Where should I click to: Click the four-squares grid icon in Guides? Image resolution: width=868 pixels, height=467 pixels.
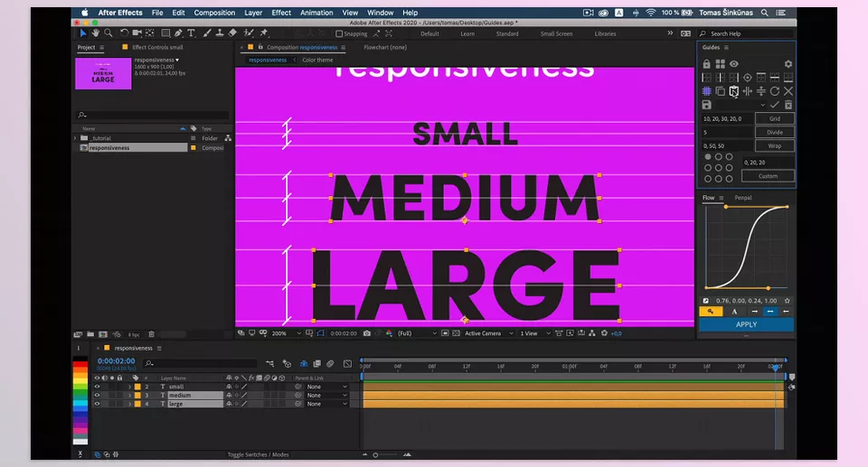tap(721, 64)
